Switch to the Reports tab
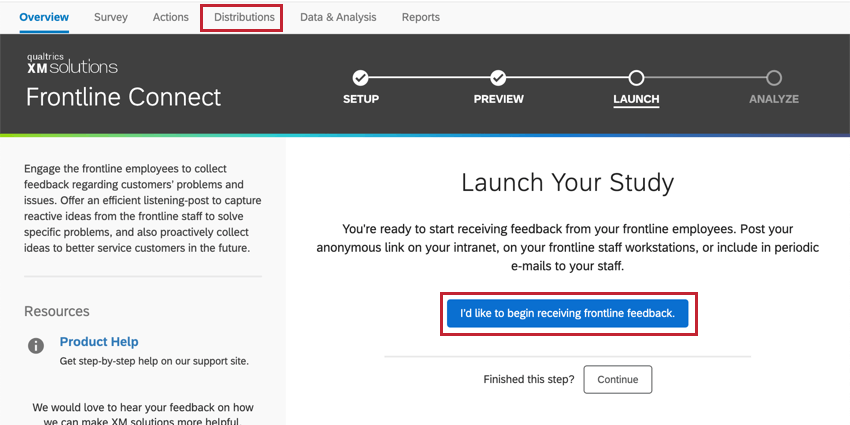The width and height of the screenshot is (850, 425). pyautogui.click(x=421, y=17)
